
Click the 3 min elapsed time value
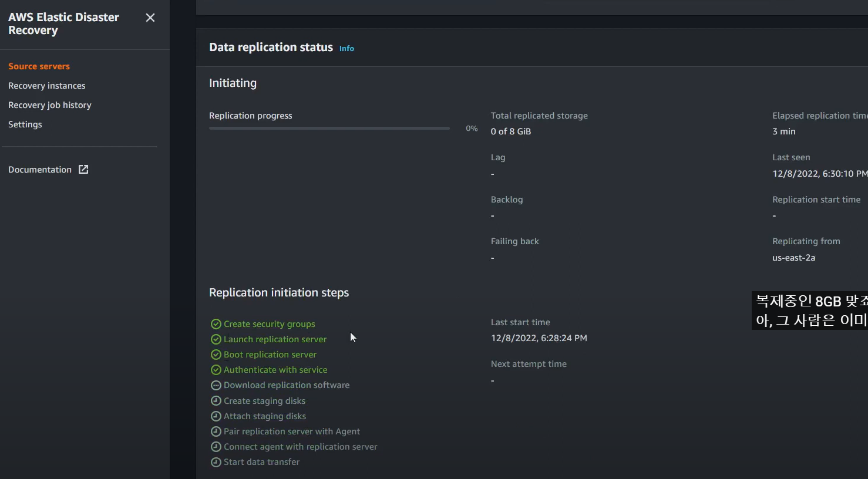pyautogui.click(x=784, y=131)
